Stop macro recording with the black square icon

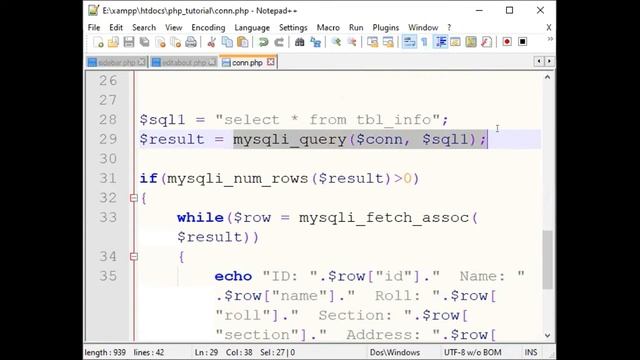tap(522, 42)
